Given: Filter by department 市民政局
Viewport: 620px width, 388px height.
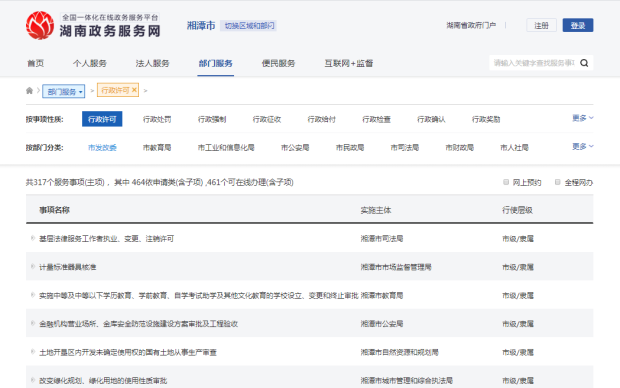Looking at the screenshot, I should click(x=350, y=148).
